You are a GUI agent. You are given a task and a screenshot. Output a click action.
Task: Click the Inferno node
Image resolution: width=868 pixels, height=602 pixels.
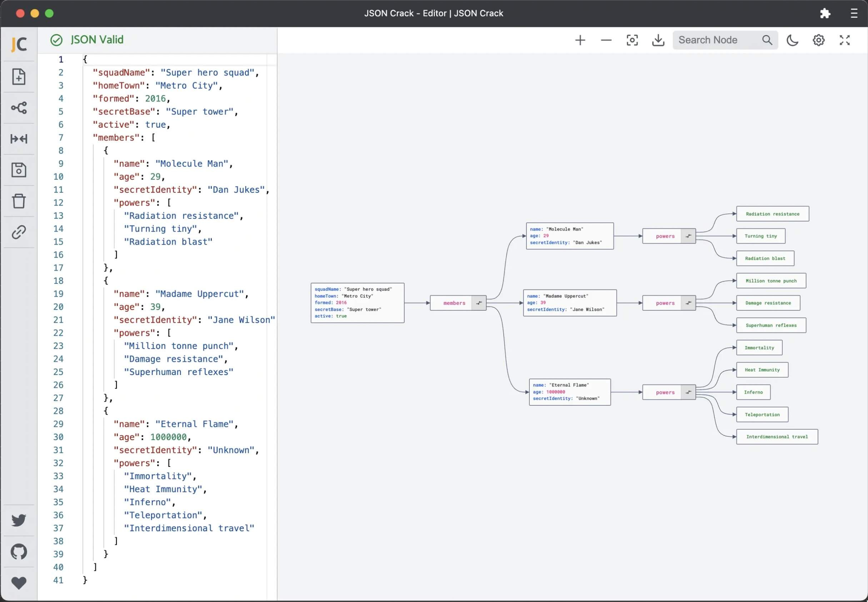(753, 392)
